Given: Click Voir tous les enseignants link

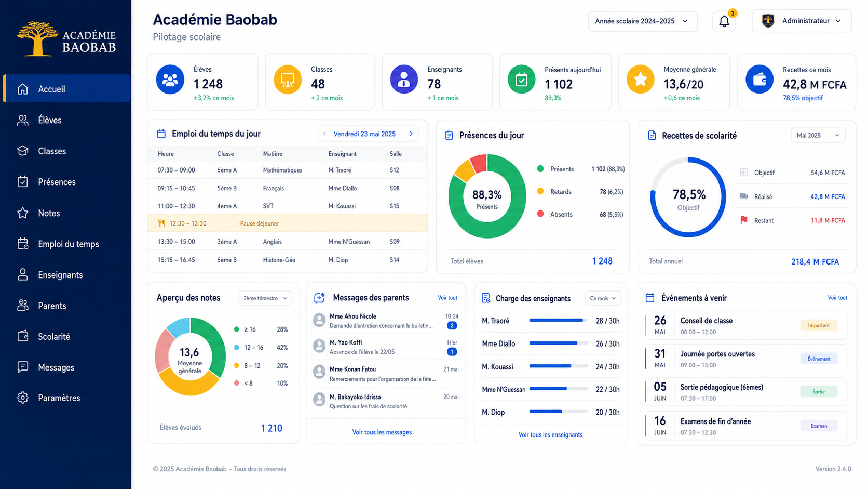Looking at the screenshot, I should 550,435.
